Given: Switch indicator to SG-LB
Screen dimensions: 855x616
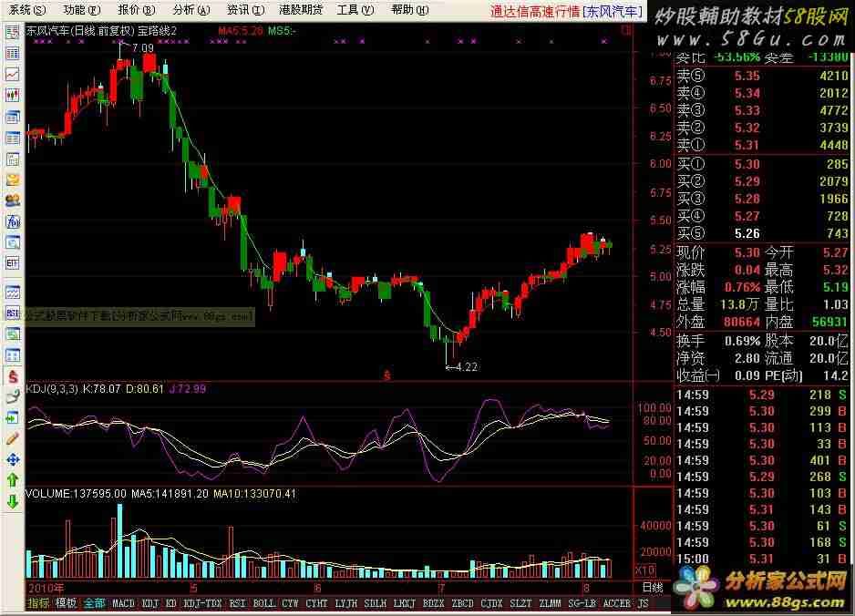Looking at the screenshot, I should (582, 603).
